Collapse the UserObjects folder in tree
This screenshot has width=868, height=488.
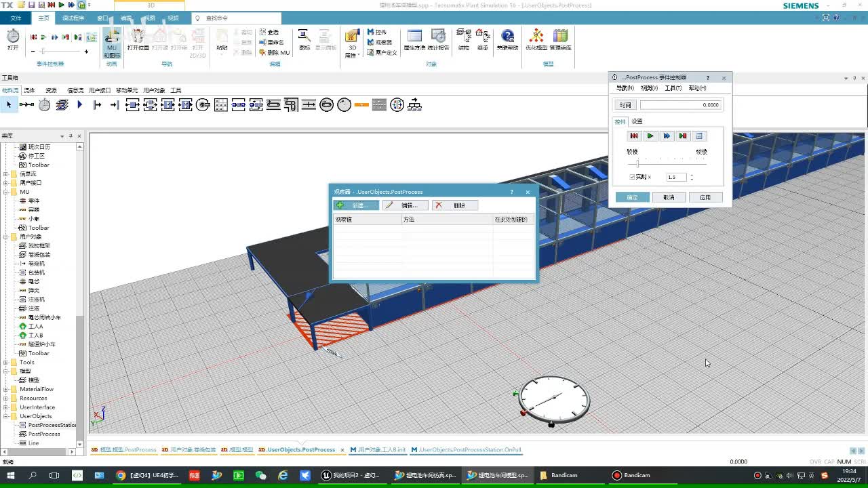[x=6, y=416]
